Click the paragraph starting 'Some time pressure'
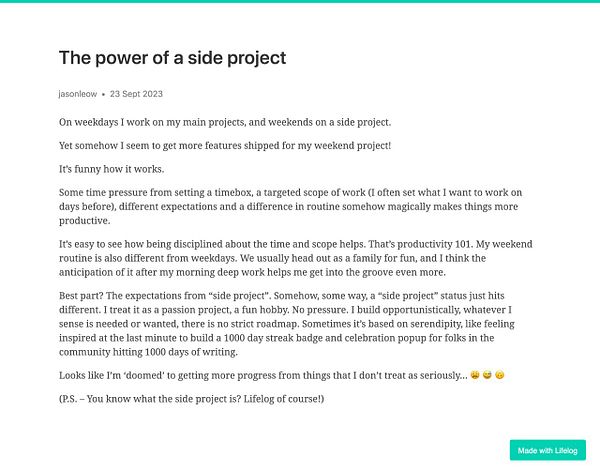 tap(290, 207)
